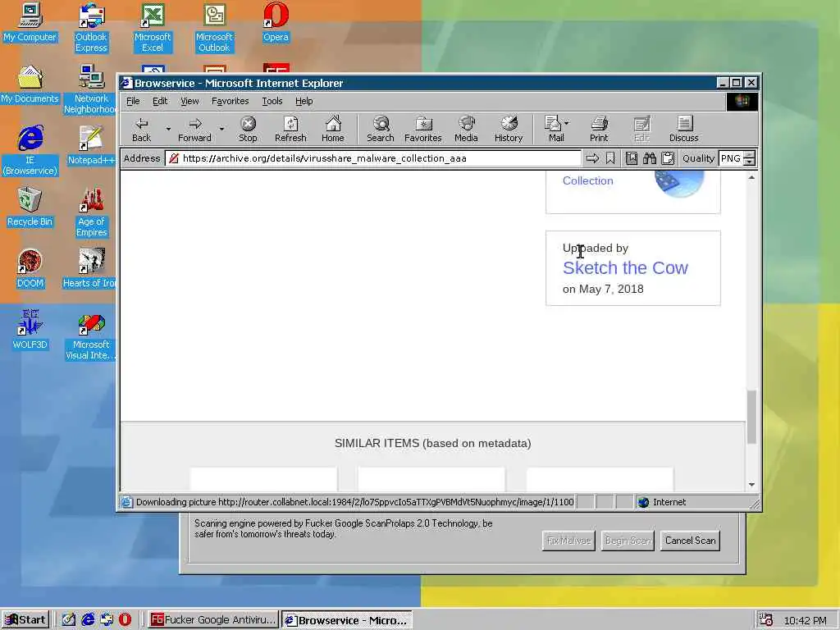This screenshot has height=630, width=840.
Task: Select the My Documents desktop icon
Action: point(30,84)
